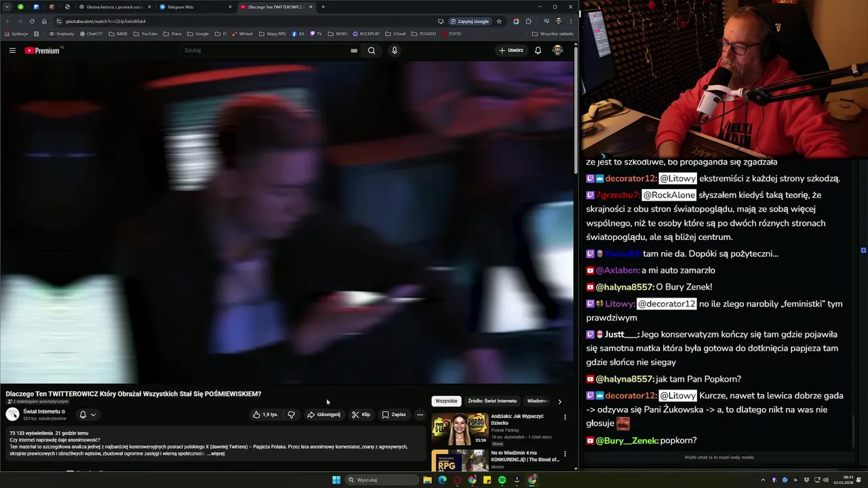
Task: Open the YouTube hamburger guide menu
Action: pos(12,50)
